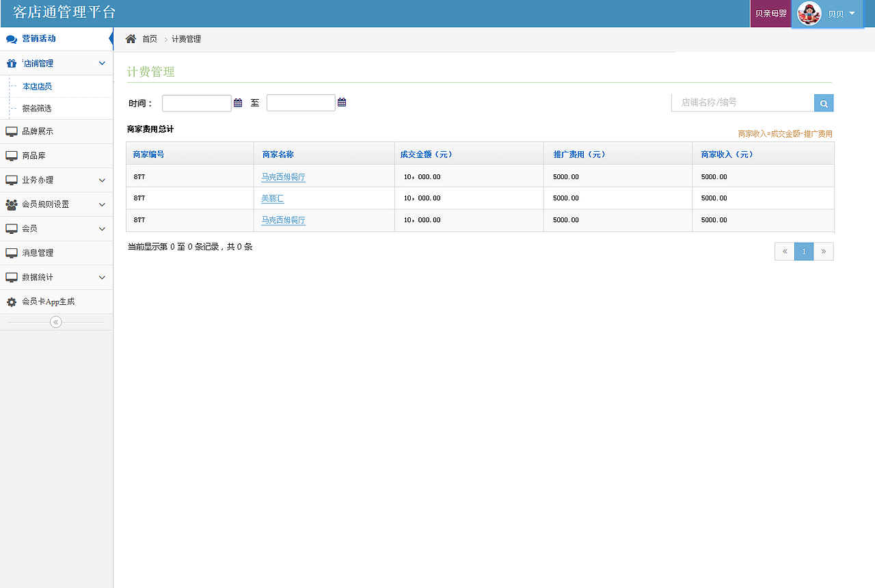875x588 pixels.
Task: Go to next page » button
Action: [x=823, y=252]
